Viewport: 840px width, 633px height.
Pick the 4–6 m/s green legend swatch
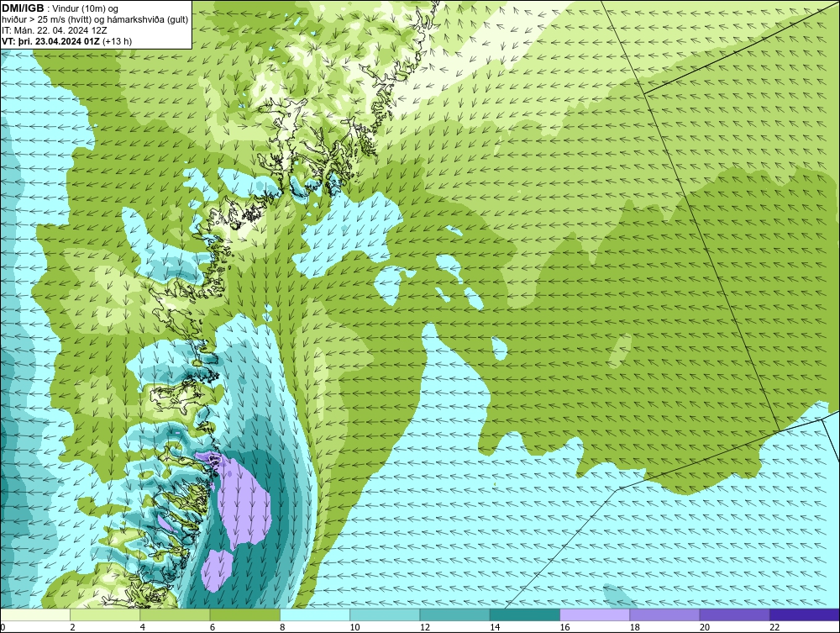pos(176,615)
